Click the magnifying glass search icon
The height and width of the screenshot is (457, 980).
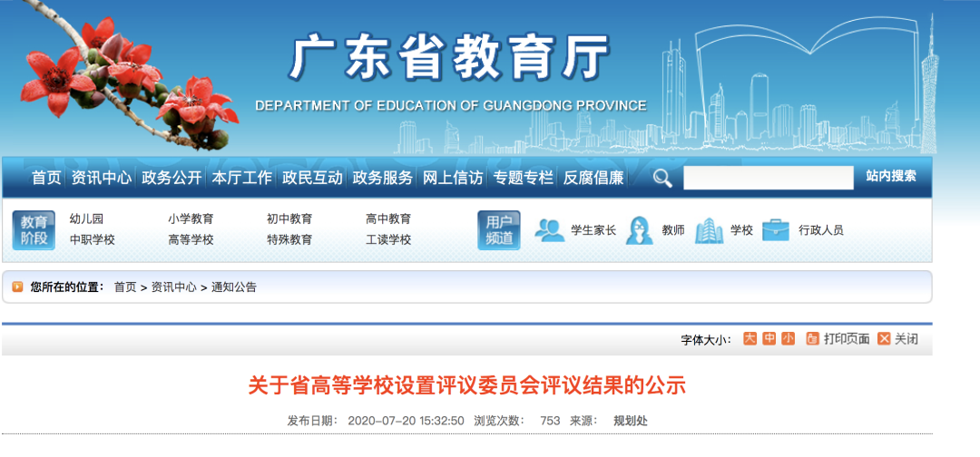click(662, 179)
